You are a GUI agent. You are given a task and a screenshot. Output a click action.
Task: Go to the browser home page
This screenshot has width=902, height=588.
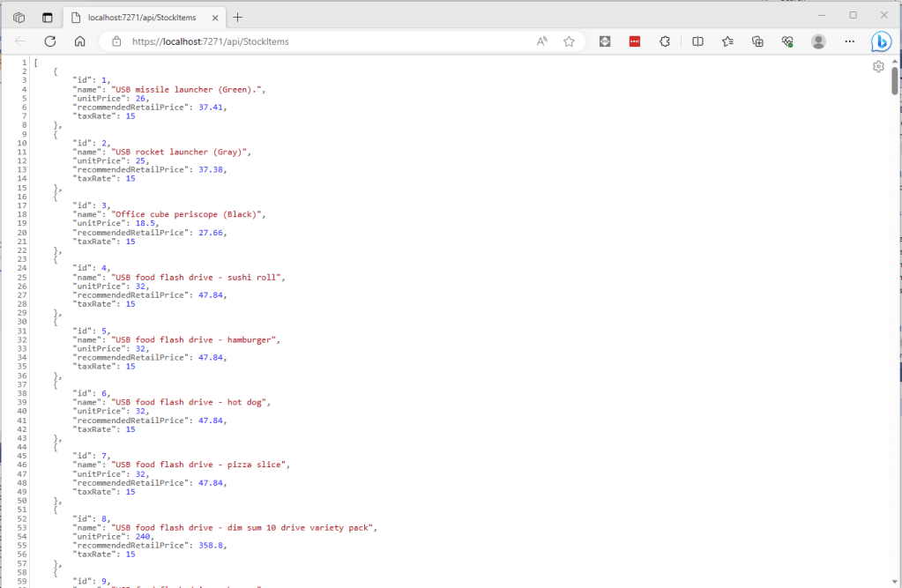(79, 41)
